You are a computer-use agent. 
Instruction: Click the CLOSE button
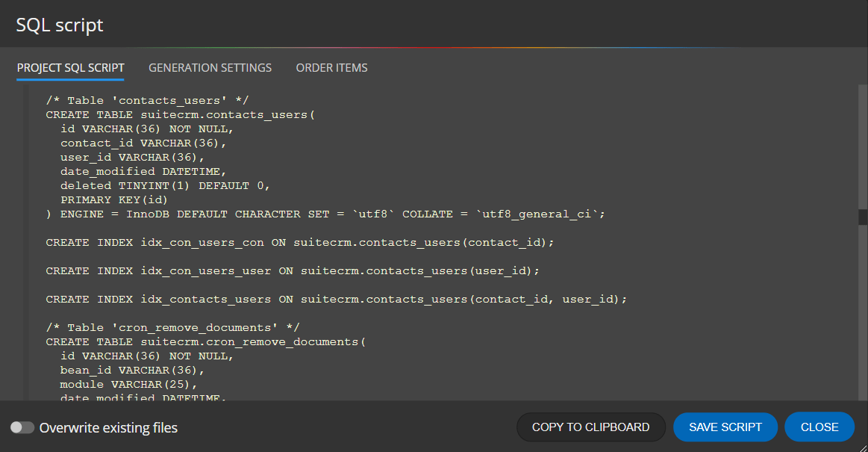pyautogui.click(x=819, y=427)
